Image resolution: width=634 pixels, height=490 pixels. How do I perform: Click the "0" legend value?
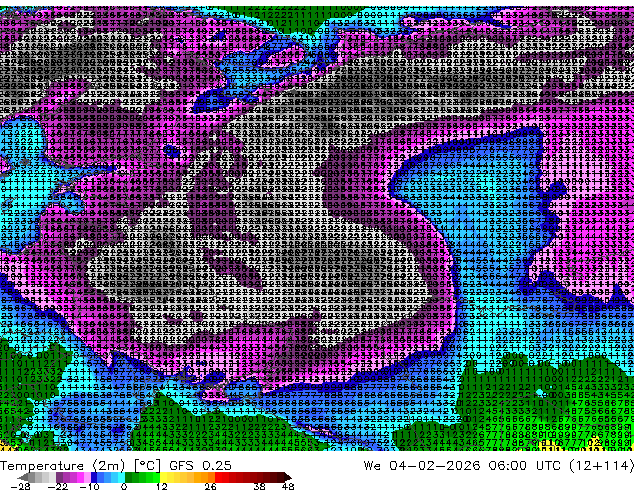[124, 486]
